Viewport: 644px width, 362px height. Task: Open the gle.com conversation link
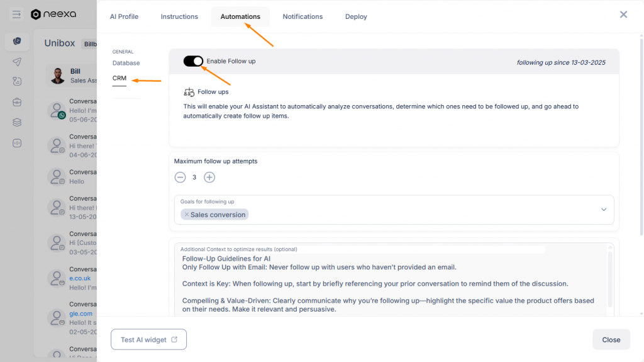[x=80, y=314]
